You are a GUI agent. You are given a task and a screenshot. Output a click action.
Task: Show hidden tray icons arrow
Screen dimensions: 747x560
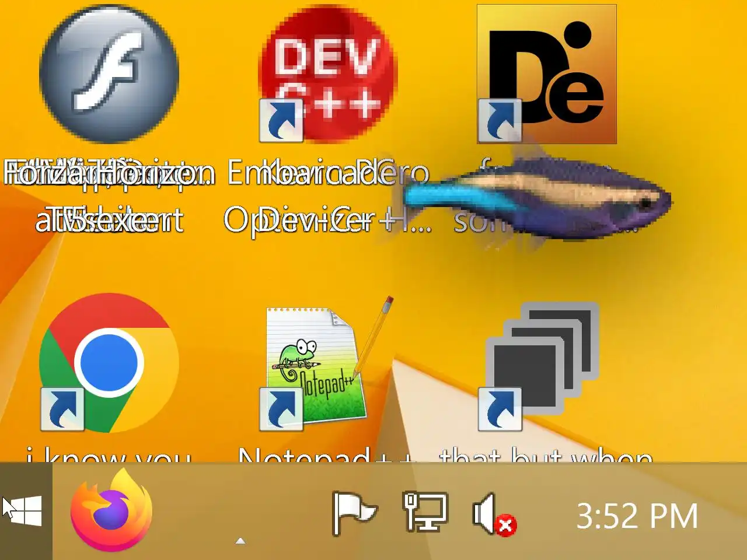point(240,541)
